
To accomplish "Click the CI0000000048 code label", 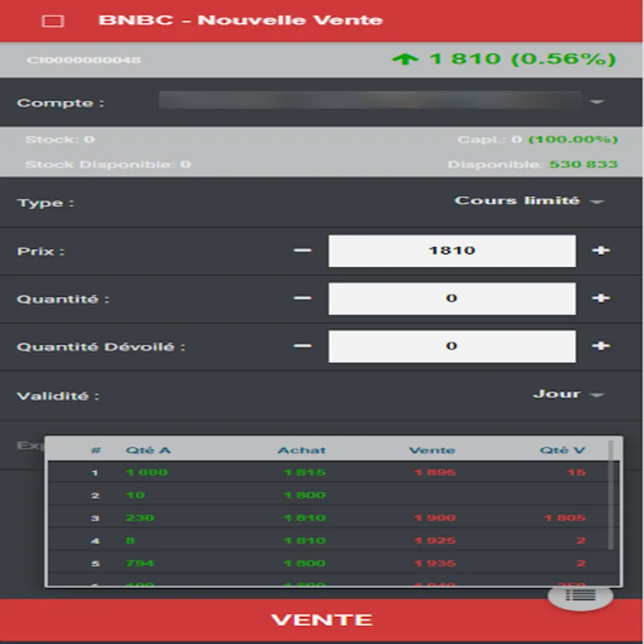I will point(84,60).
